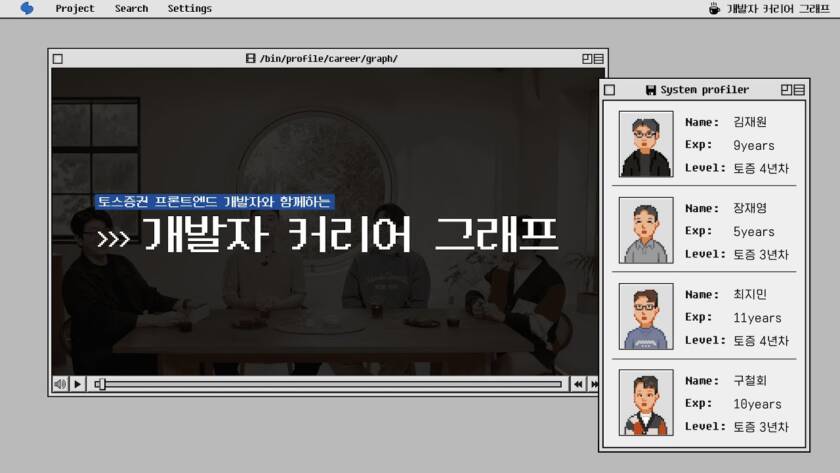The width and height of the screenshot is (840, 473).
Task: Click the blue logo in the menu bar
Action: point(27,9)
